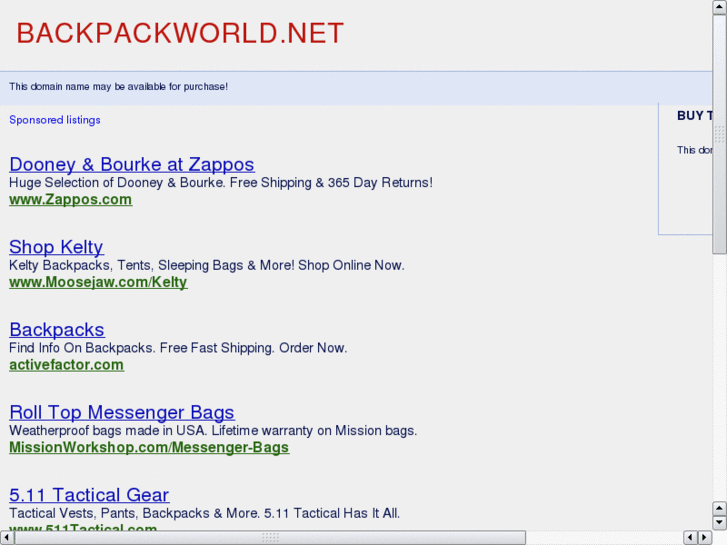Open the Shop Kelty listing
This screenshot has height=545, width=727.
(x=56, y=247)
